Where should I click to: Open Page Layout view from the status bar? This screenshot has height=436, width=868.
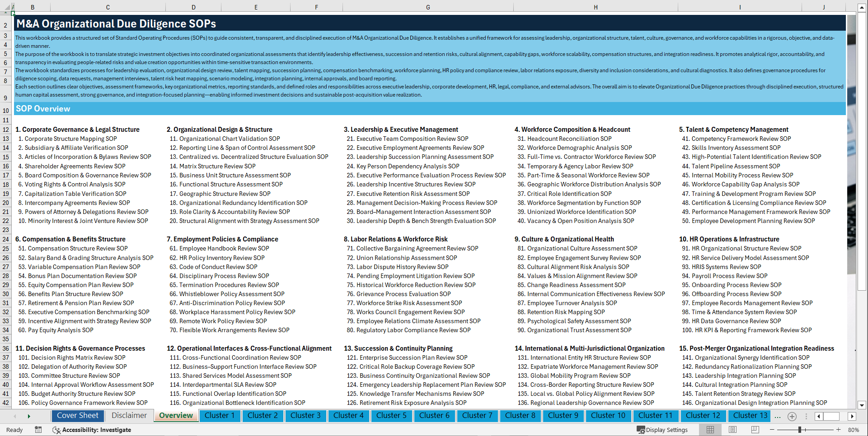pyautogui.click(x=732, y=429)
